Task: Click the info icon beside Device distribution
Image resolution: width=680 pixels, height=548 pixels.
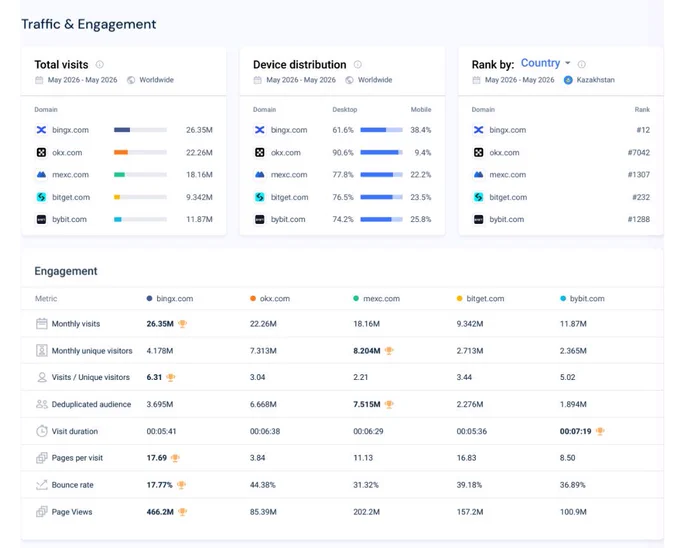Action: coord(358,65)
